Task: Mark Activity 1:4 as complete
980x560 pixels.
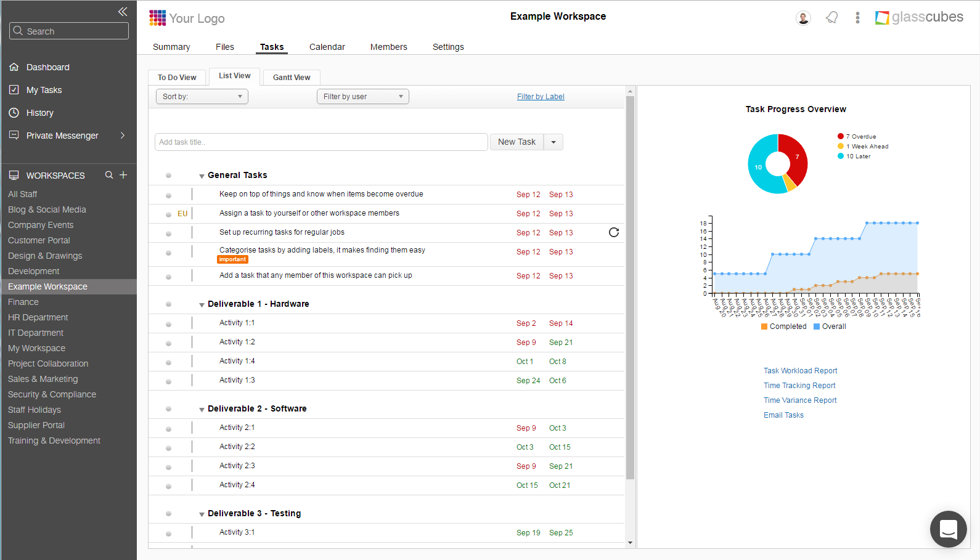Action: coord(168,362)
